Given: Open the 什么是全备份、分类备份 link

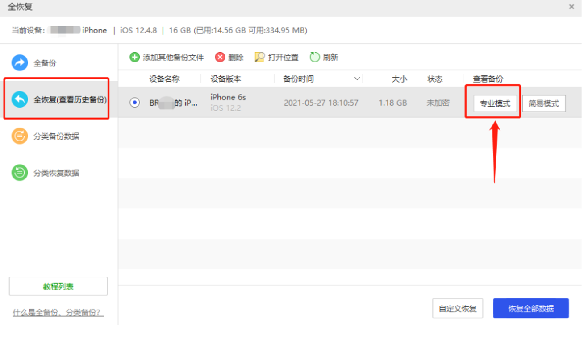Looking at the screenshot, I should click(58, 313).
